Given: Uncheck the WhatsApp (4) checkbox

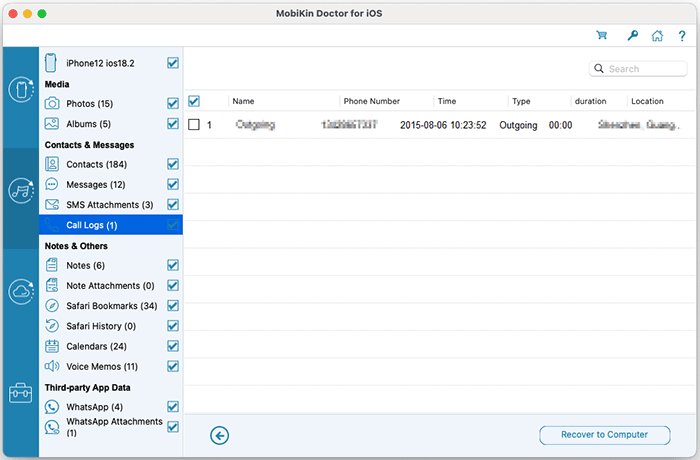Looking at the screenshot, I should pos(173,407).
